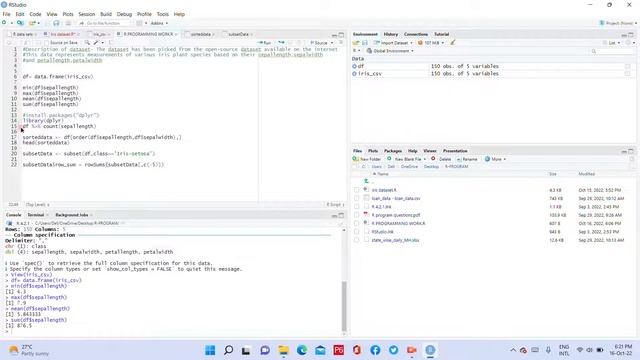This screenshot has height=360, width=640.
Task: Open Twitter from taskbar
Action: 393,350
